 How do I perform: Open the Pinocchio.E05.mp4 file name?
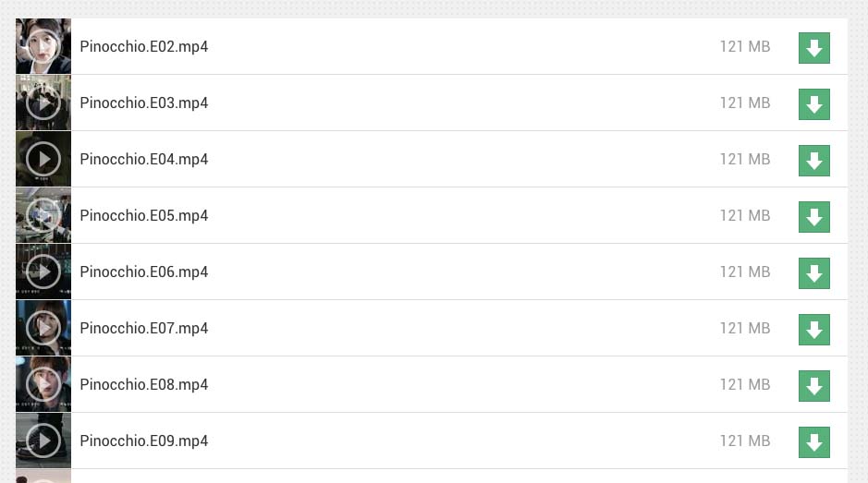pyautogui.click(x=144, y=216)
